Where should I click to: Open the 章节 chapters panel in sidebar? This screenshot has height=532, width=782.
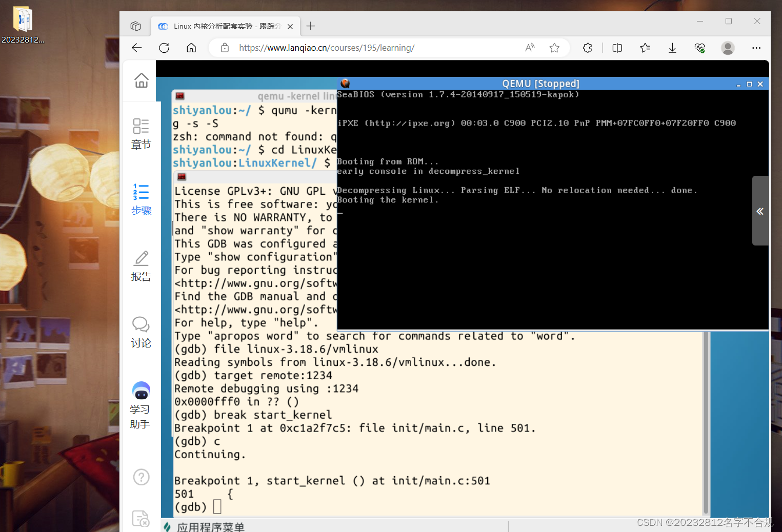coord(141,133)
